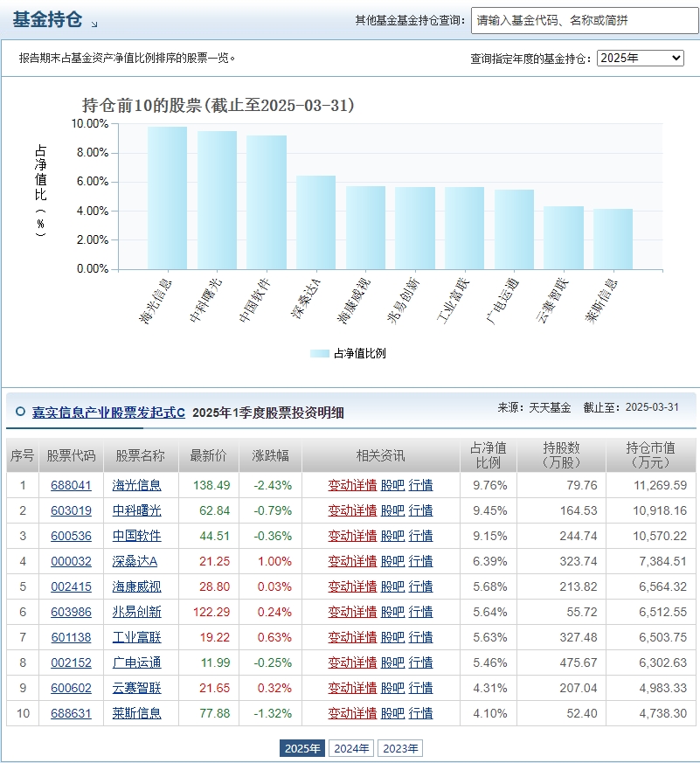
Task: Open stock code 002415 link
Action: click(x=71, y=586)
